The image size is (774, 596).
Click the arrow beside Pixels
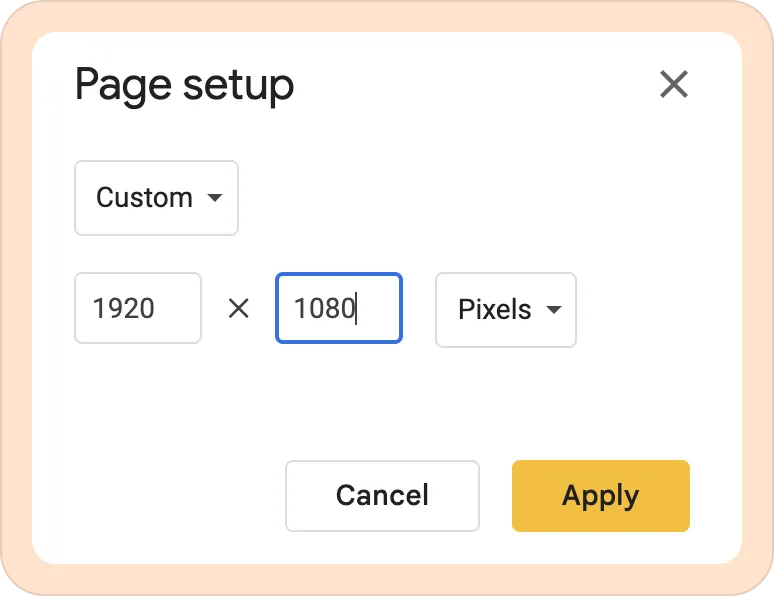point(554,310)
